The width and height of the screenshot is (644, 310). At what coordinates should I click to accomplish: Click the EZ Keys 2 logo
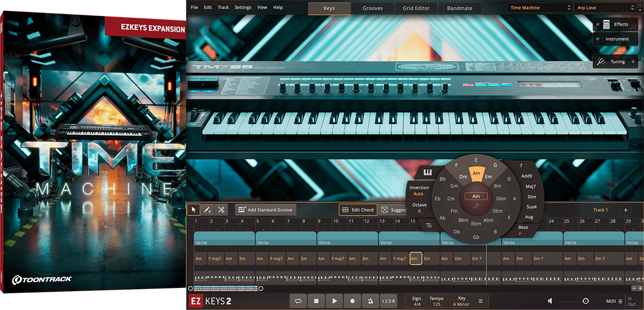coord(210,301)
